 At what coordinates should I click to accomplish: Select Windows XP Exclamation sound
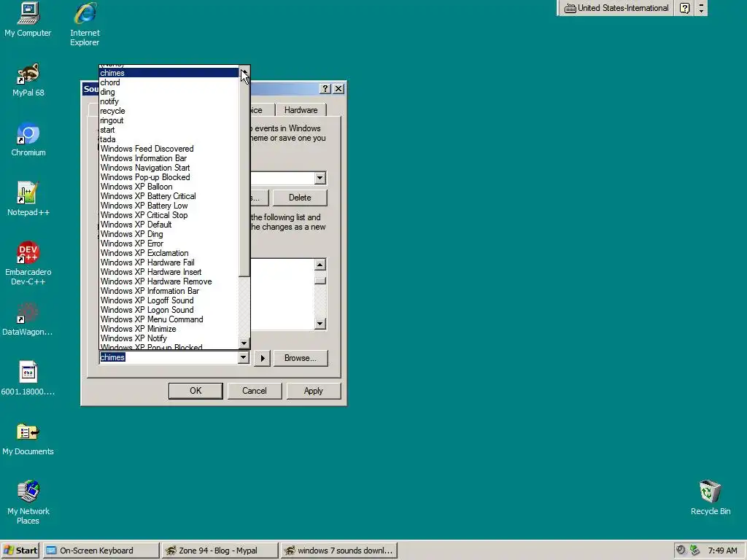169,253
